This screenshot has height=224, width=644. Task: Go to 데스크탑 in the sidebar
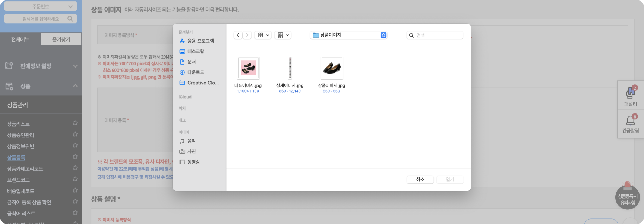[x=196, y=51]
